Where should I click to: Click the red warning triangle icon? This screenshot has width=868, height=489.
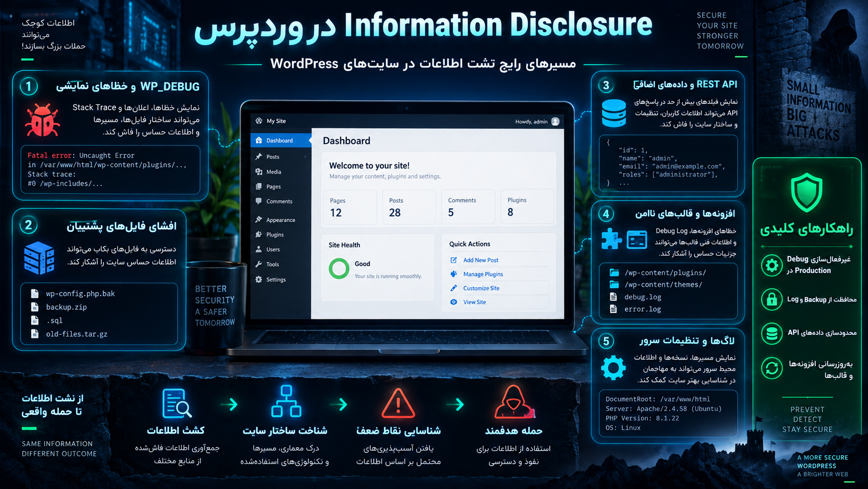pos(398,403)
